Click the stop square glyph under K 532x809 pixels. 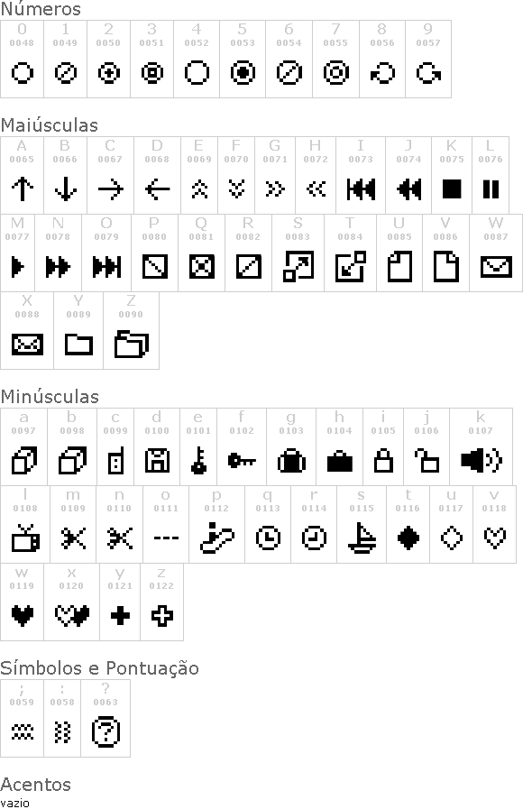[x=452, y=188]
